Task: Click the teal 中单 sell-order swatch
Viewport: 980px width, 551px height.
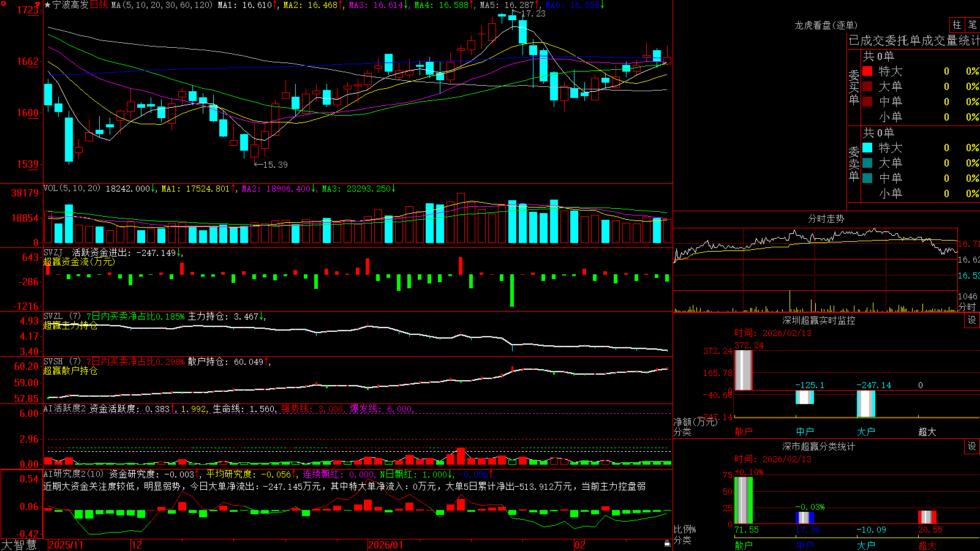Action: click(x=867, y=178)
